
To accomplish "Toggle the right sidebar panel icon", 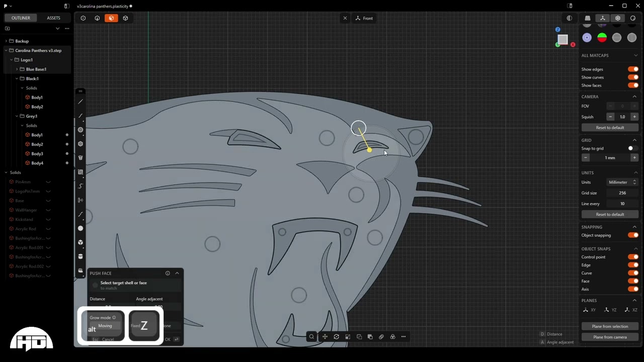I will point(570,6).
